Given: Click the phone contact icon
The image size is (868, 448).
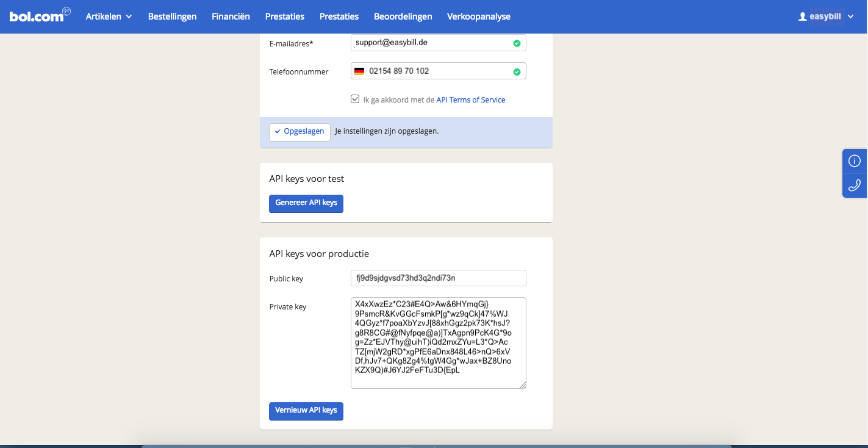Looking at the screenshot, I should tap(855, 186).
